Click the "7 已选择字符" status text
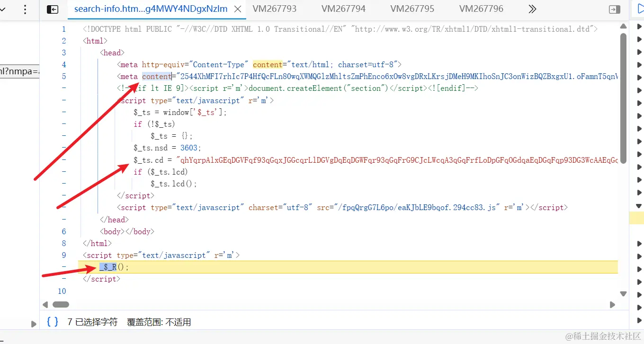The height and width of the screenshot is (344, 644). [x=92, y=322]
